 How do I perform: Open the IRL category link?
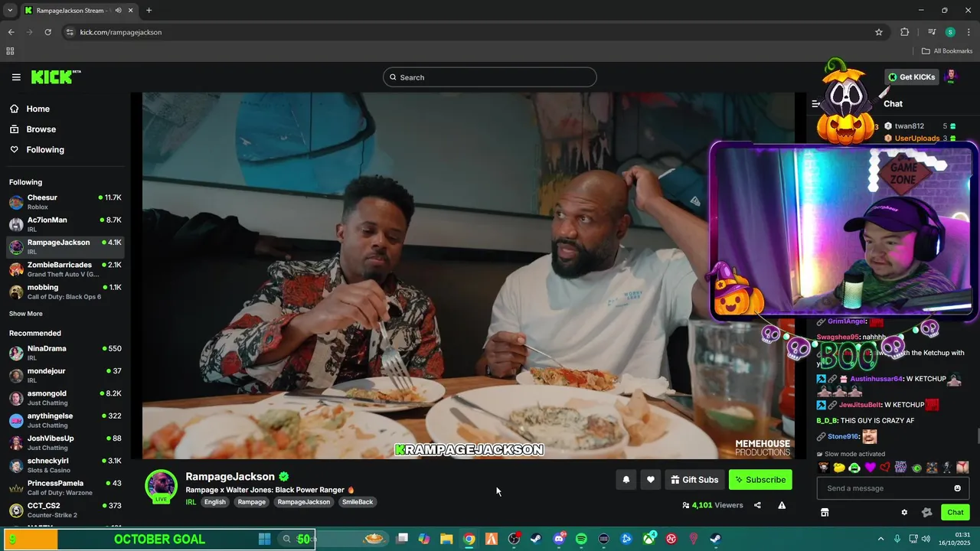pos(191,502)
